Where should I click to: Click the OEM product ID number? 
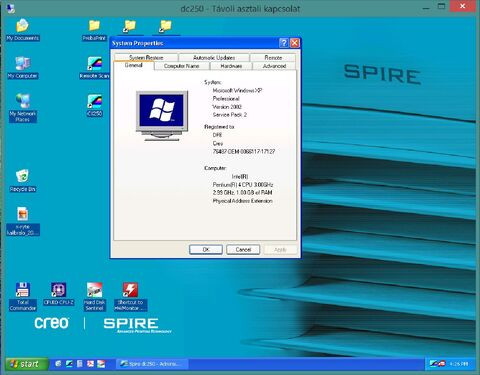click(244, 151)
